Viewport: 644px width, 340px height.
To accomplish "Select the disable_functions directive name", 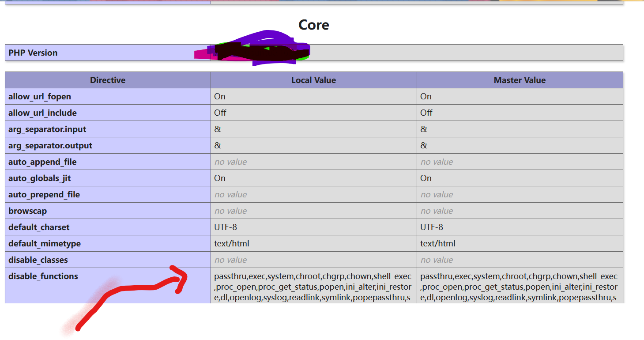I will point(43,276).
